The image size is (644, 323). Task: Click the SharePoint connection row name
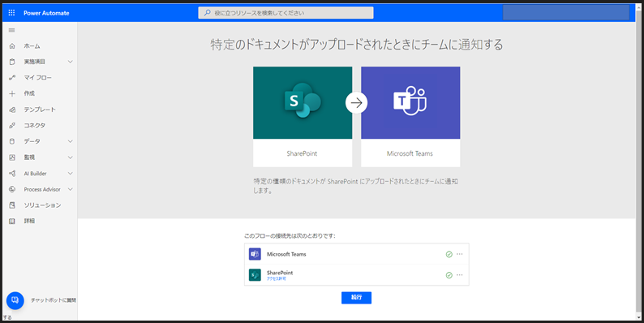[x=280, y=273]
